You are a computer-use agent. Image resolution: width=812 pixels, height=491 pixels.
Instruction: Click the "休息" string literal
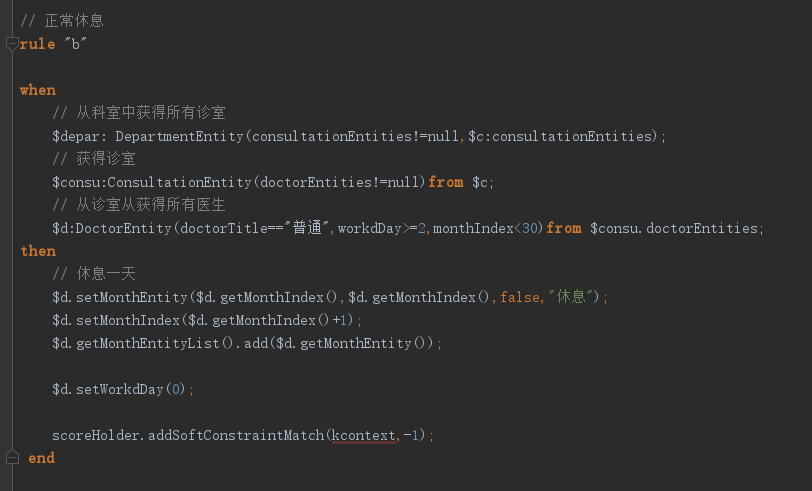[x=570, y=297]
